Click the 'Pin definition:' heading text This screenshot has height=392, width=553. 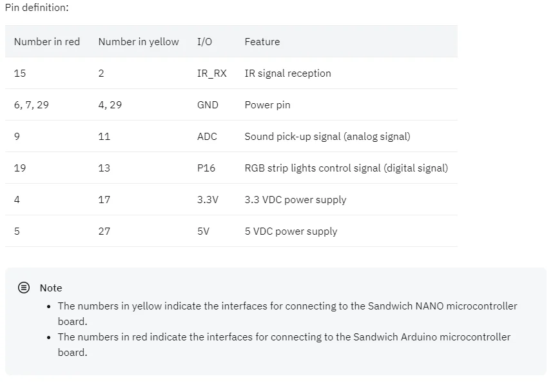(x=37, y=7)
